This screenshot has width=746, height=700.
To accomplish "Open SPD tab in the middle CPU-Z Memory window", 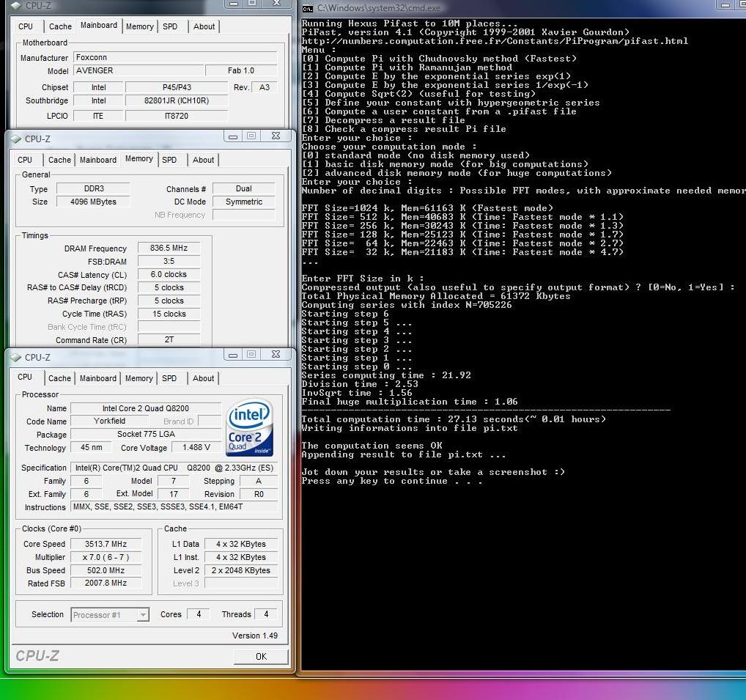I will pyautogui.click(x=169, y=160).
